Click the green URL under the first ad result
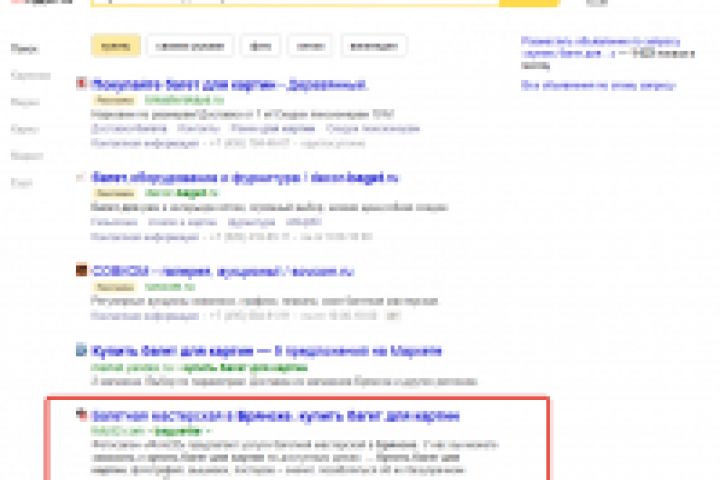720x480 pixels. (x=185, y=100)
